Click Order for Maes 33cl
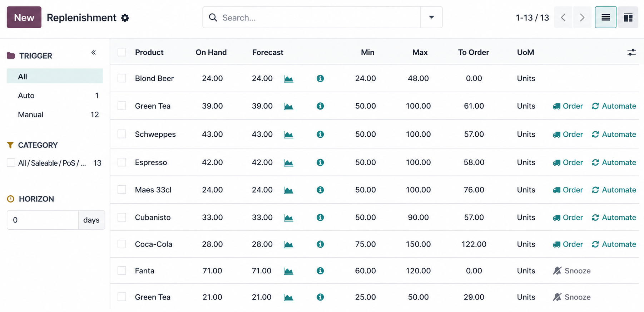This screenshot has height=312, width=644. (568, 190)
